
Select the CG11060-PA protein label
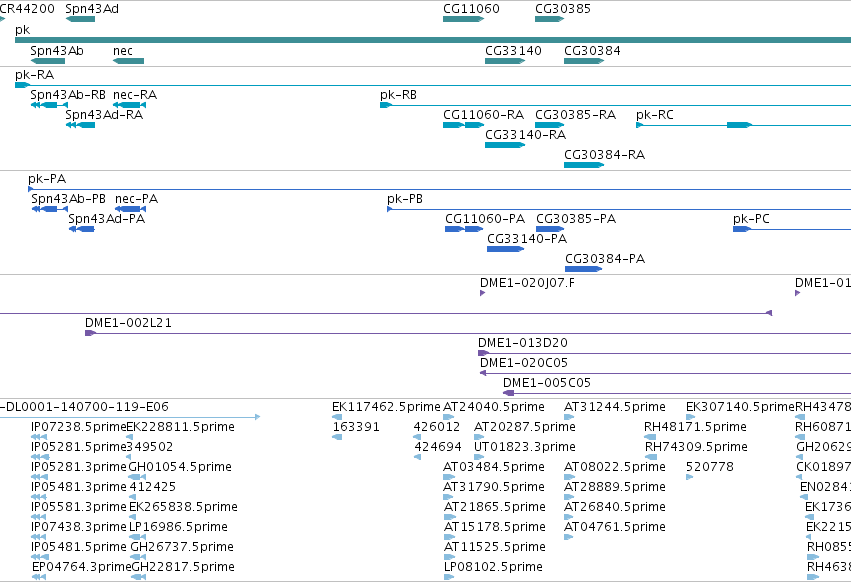(x=485, y=218)
